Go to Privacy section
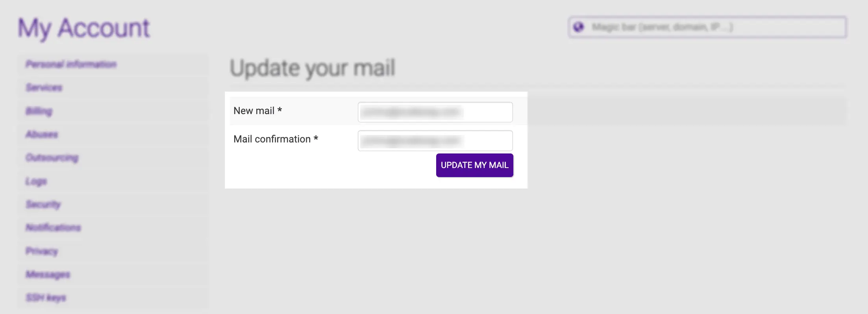This screenshot has width=868, height=314. [x=42, y=251]
